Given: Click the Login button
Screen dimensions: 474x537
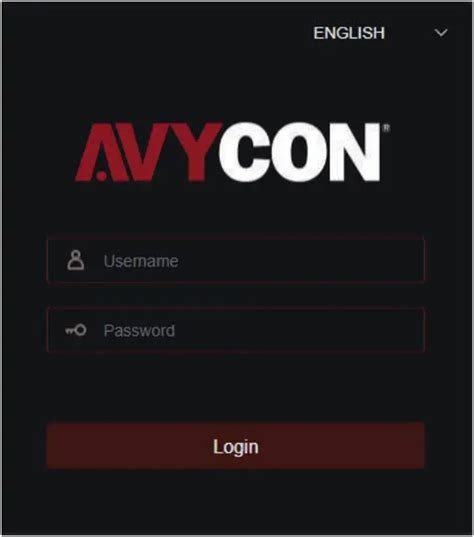Looking at the screenshot, I should coord(236,446).
